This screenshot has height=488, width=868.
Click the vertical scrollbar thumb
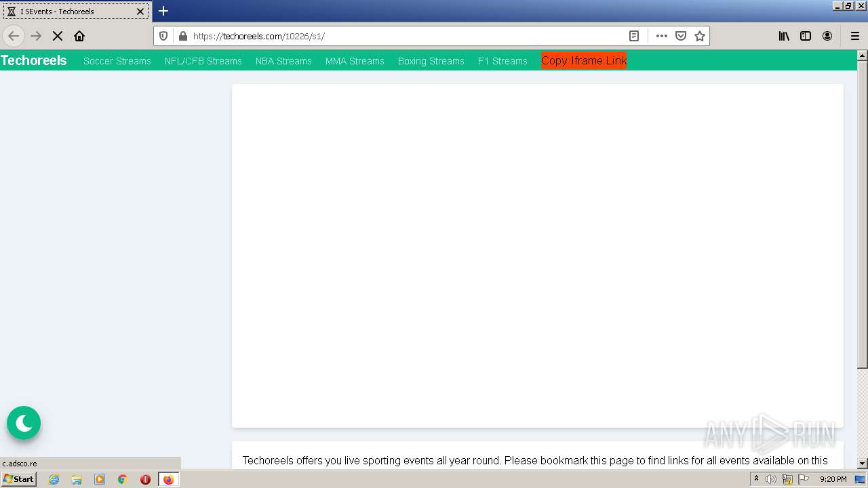pyautogui.click(x=863, y=214)
